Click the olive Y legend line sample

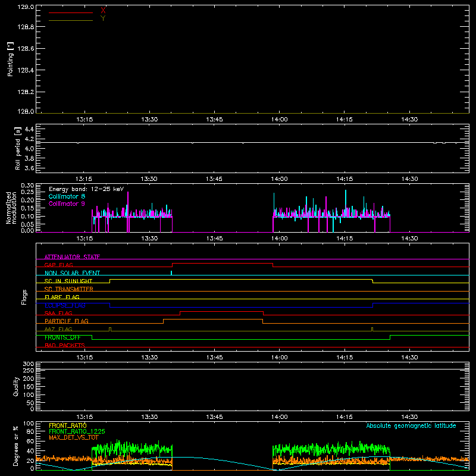(x=71, y=20)
